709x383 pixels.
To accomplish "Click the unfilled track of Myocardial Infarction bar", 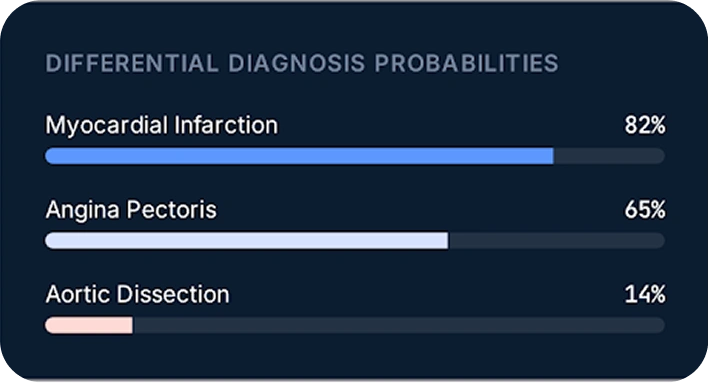I will click(610, 156).
